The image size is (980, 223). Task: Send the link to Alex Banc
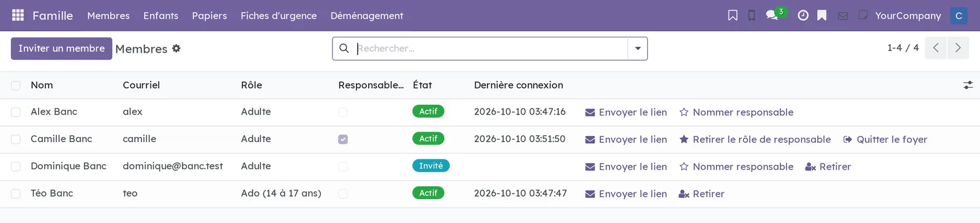click(626, 112)
